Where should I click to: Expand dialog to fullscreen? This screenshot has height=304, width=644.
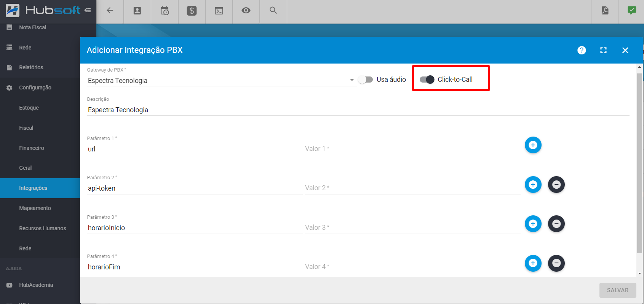click(603, 50)
